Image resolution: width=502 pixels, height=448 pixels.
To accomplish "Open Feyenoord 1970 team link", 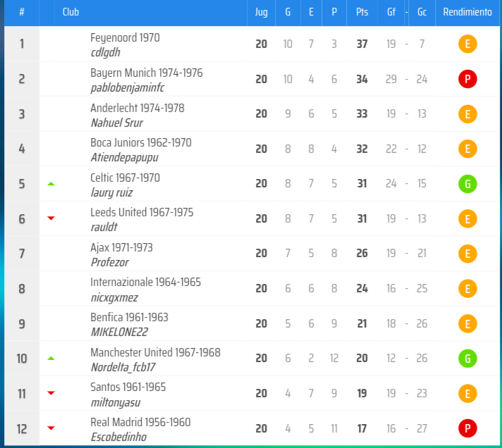I will pos(125,38).
